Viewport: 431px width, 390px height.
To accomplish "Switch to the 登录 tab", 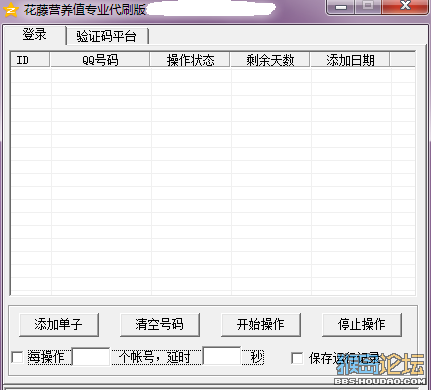I will coord(34,34).
